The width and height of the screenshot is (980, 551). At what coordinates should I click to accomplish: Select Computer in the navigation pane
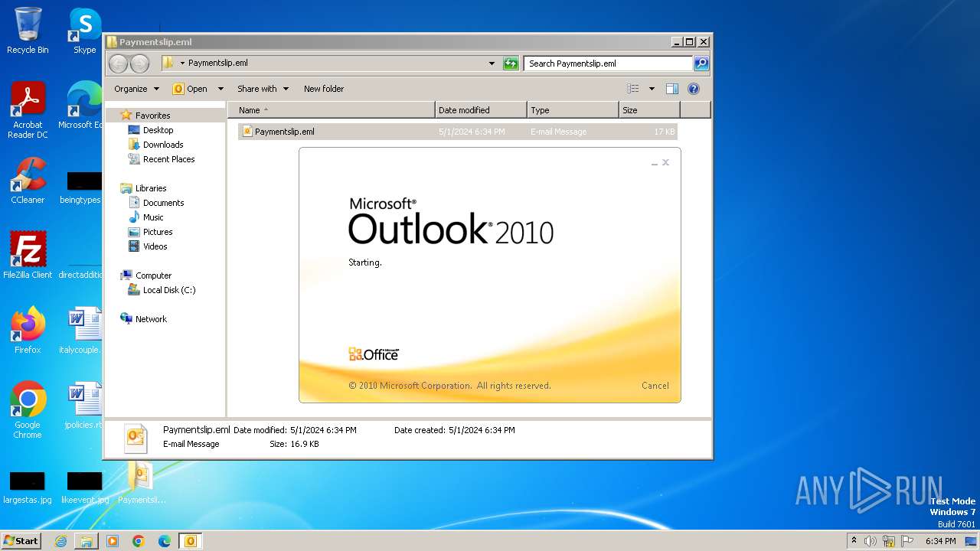[x=153, y=275]
